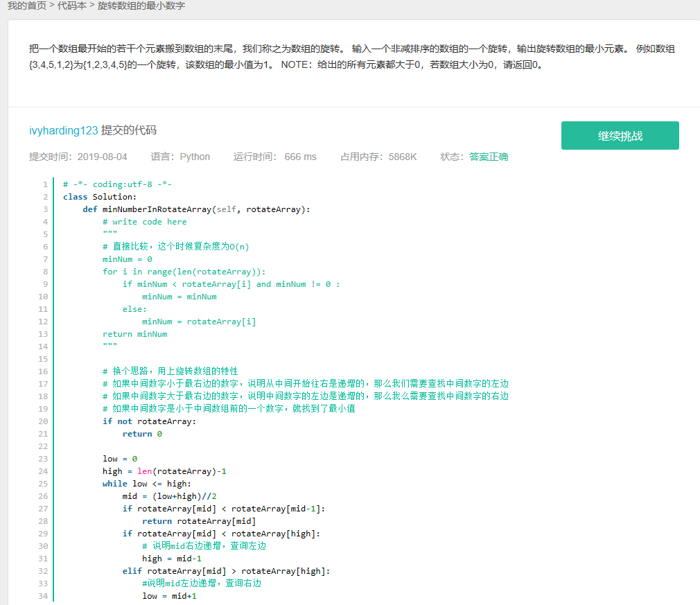
Task: Click the runtime value 666 ms
Action: (301, 157)
